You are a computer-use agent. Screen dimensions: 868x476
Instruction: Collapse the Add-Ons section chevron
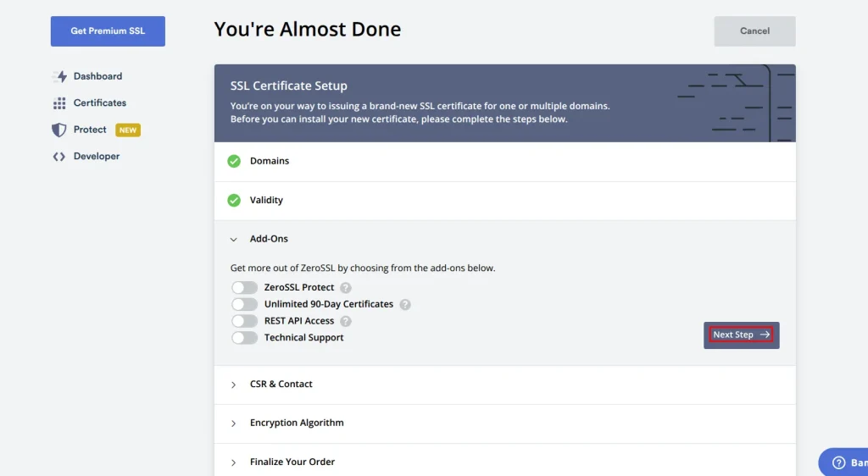234,240
